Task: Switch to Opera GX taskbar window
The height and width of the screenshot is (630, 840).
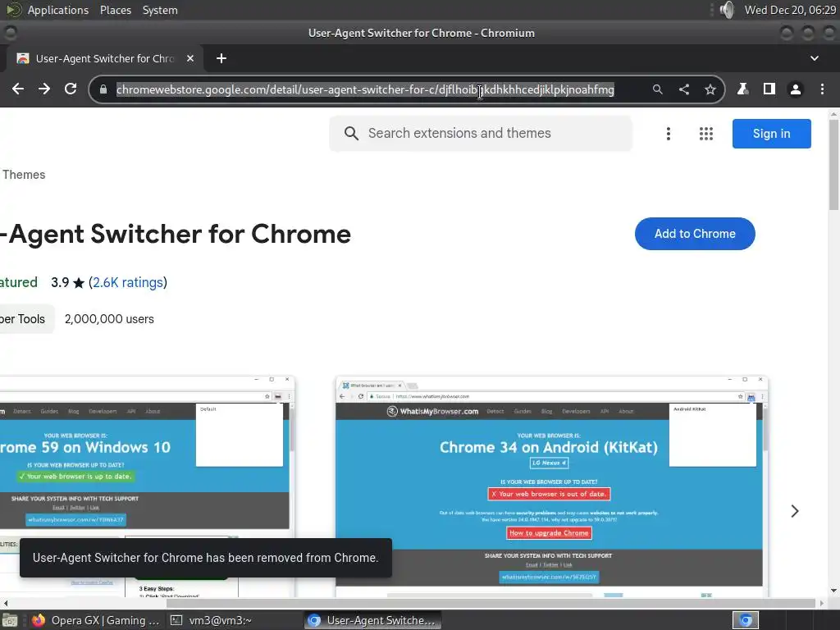Action: (95, 620)
